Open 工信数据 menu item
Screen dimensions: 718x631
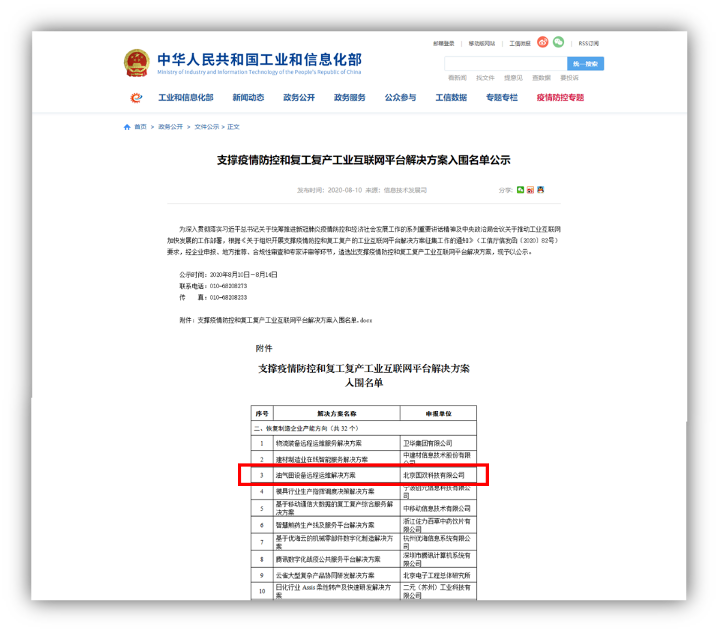pos(451,98)
